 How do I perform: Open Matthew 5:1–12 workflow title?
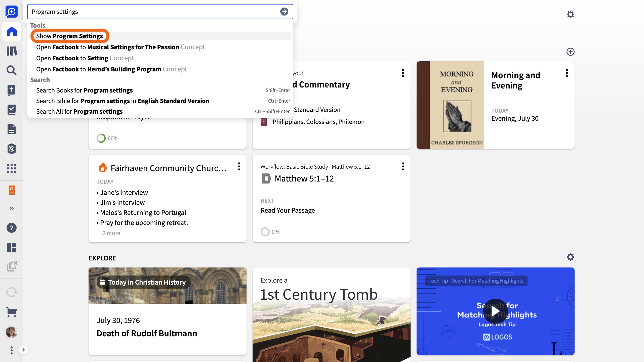click(304, 178)
